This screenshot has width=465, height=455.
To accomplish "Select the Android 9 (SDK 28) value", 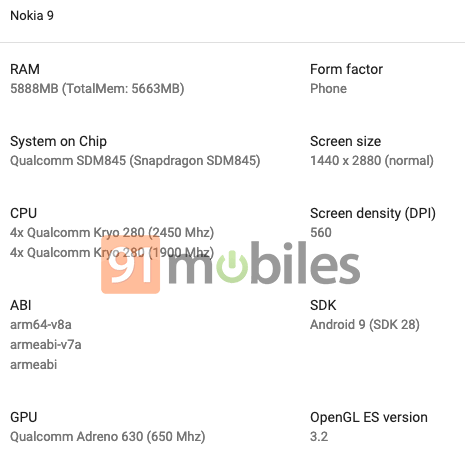I will (x=365, y=325).
